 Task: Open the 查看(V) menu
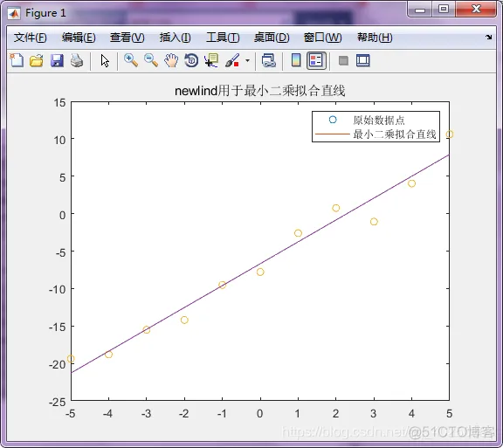(127, 38)
